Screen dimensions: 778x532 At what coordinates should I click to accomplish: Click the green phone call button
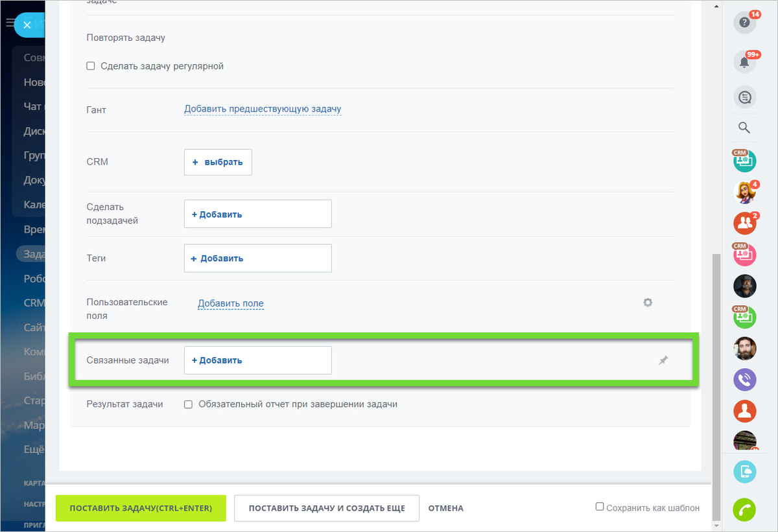click(745, 509)
